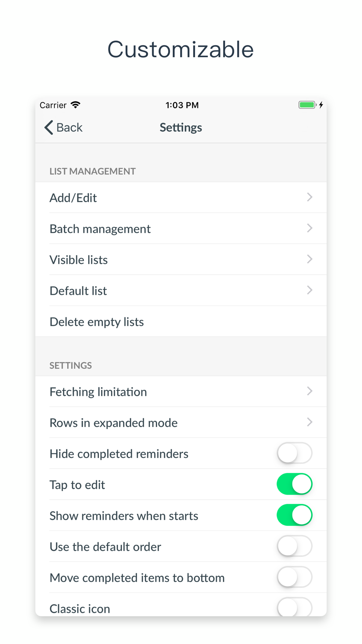Tap the battery indicator icon
Image resolution: width=362 pixels, height=644 pixels.
tap(307, 105)
